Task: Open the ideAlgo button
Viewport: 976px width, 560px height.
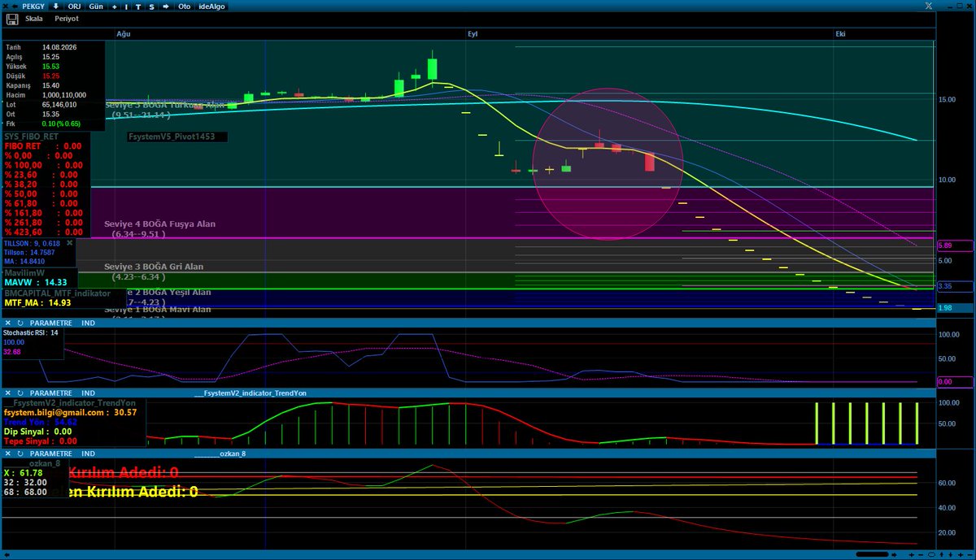Action: (212, 6)
